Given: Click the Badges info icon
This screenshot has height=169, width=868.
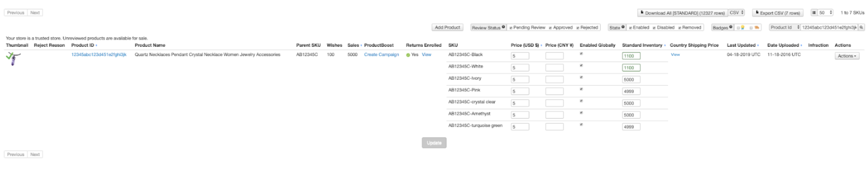Looking at the screenshot, I should [731, 27].
